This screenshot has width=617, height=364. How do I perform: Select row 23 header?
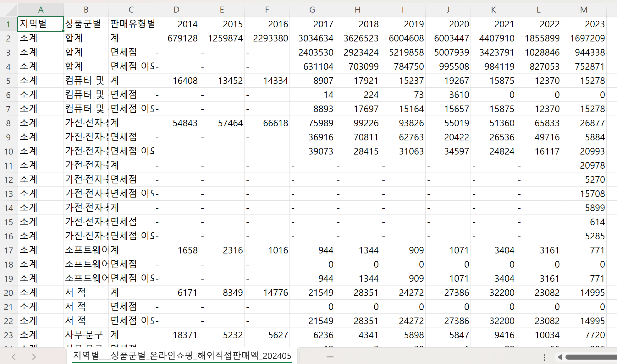pos(8,335)
